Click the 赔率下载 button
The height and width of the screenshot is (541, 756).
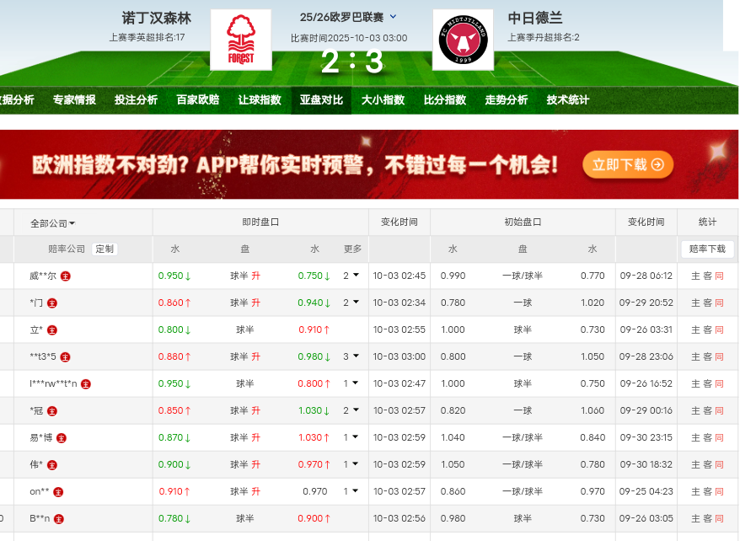click(707, 249)
